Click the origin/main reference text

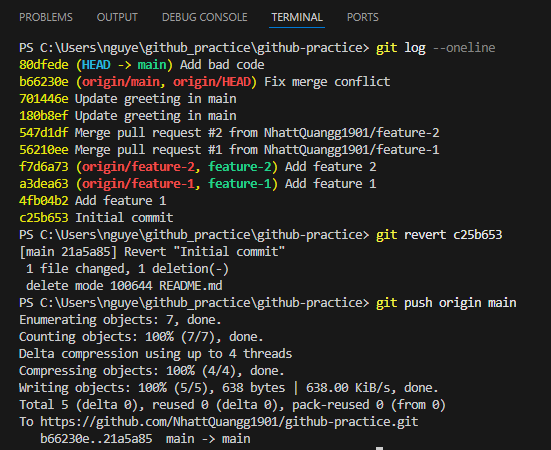(x=121, y=81)
